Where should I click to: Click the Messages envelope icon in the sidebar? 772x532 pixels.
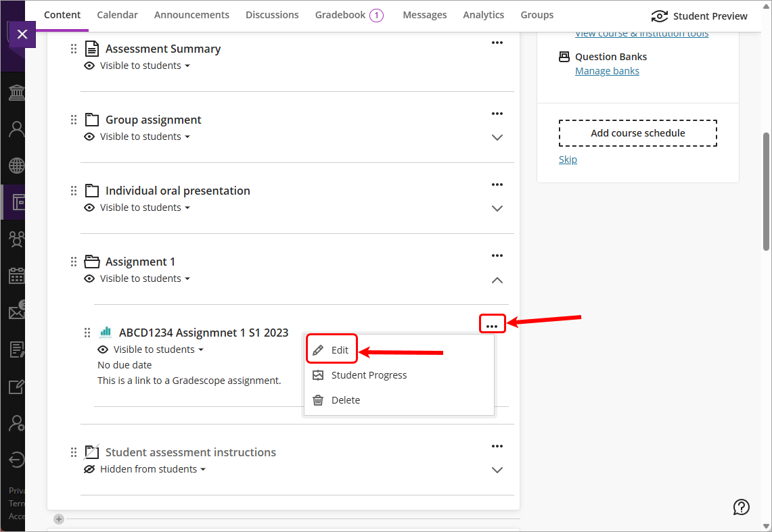(15, 312)
